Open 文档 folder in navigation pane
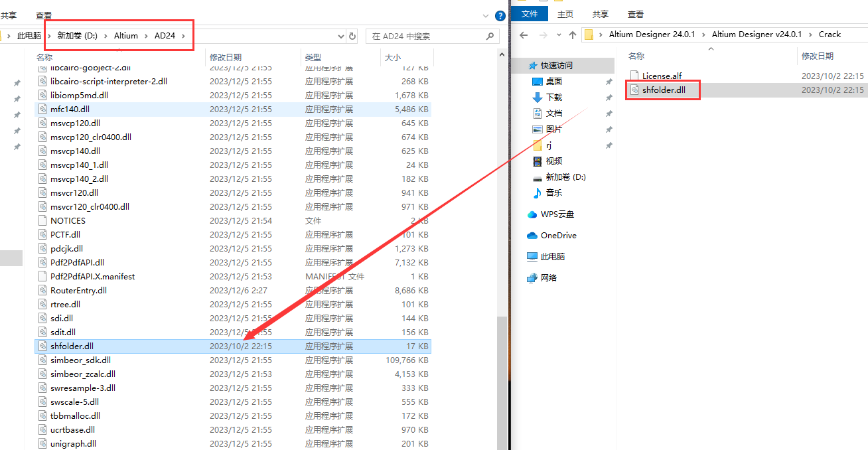The width and height of the screenshot is (868, 450). (x=553, y=113)
